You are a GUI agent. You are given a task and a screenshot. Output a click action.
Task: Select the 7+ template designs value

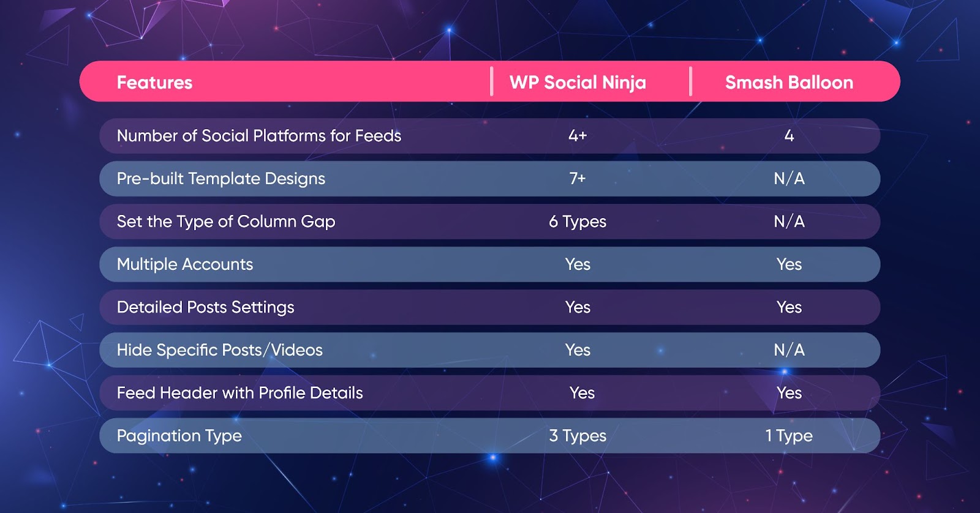(578, 179)
